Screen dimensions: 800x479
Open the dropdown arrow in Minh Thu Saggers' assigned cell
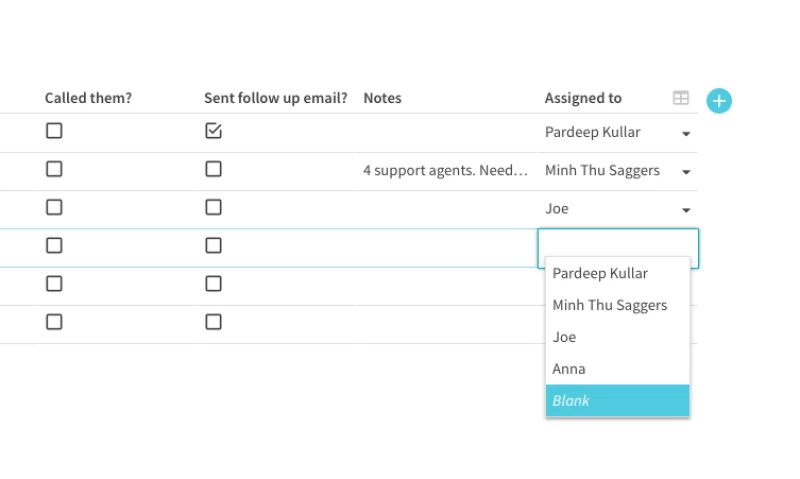(686, 172)
